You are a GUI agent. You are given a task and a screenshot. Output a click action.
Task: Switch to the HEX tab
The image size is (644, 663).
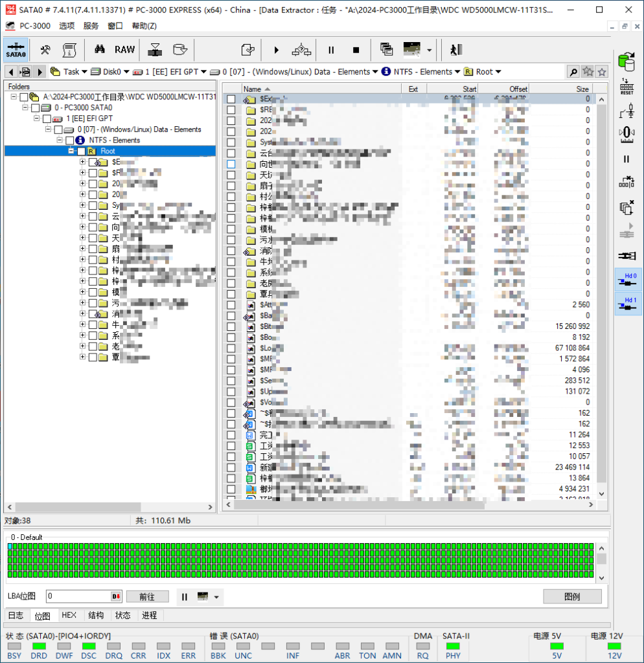point(69,615)
